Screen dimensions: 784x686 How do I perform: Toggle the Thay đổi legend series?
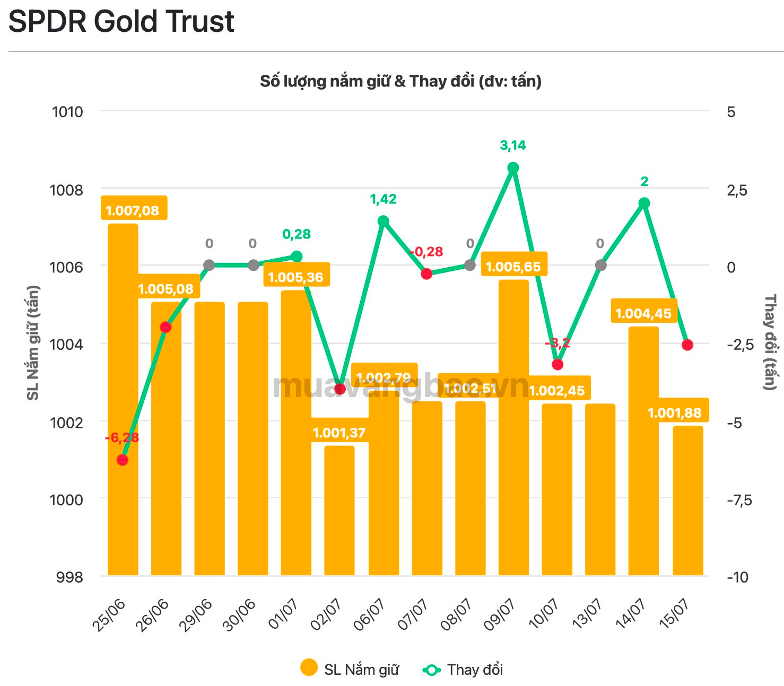(463, 670)
